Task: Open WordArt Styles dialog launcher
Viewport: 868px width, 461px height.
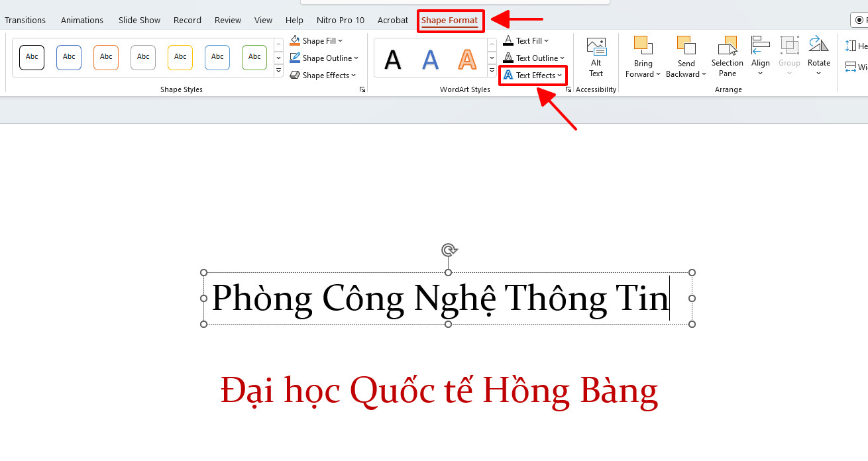Action: point(569,89)
